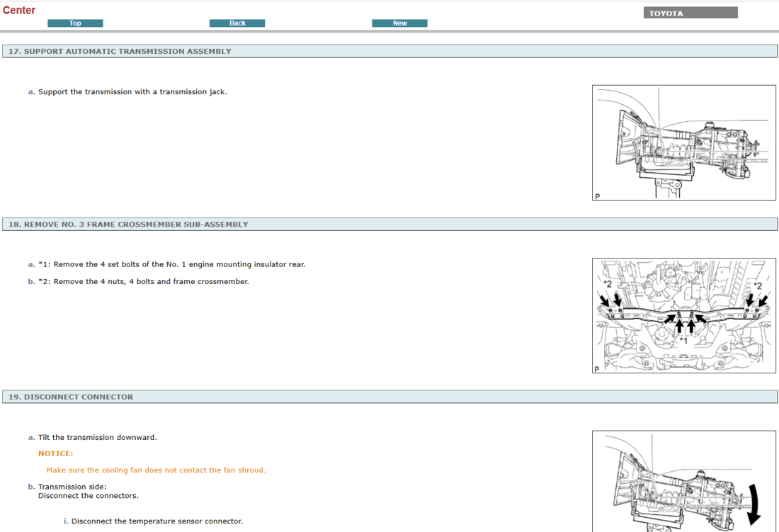The image size is (779, 532).
Task: Select the Center page title
Action: tap(19, 10)
